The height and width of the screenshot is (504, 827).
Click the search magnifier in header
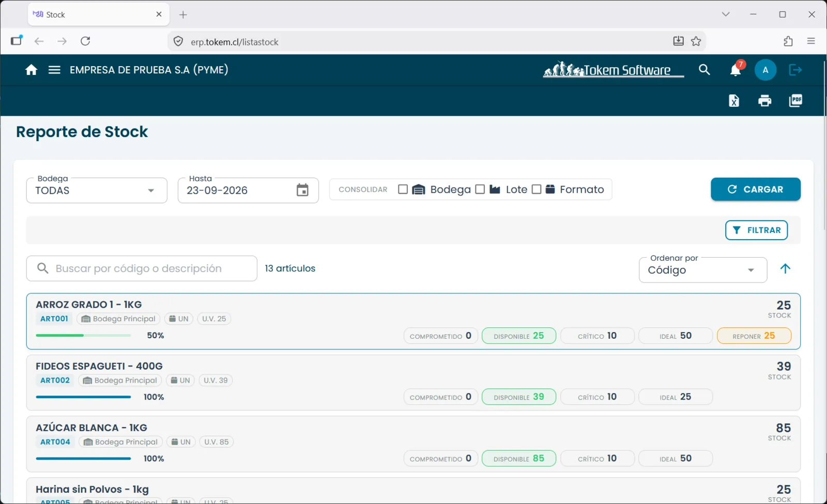[704, 70]
